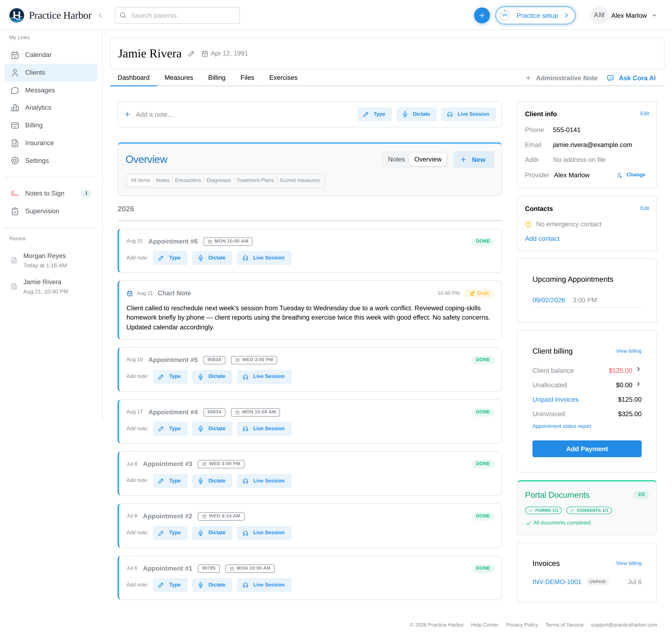
Task: Collapse the sidebar with the chevron
Action: tap(101, 15)
